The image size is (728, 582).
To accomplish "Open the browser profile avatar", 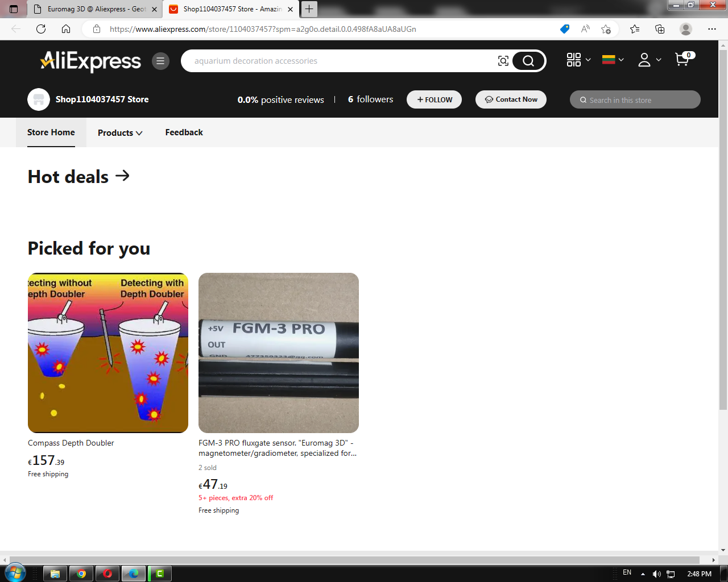I will 686,29.
